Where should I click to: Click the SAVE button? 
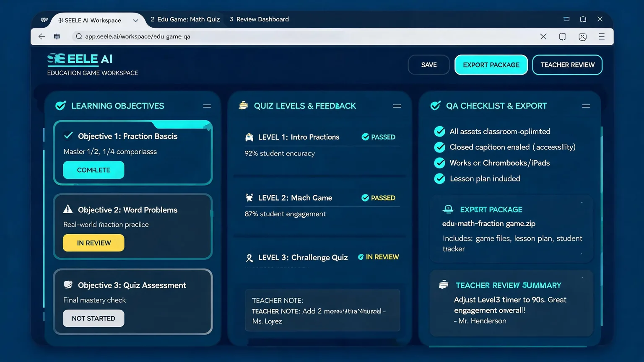[429, 65]
